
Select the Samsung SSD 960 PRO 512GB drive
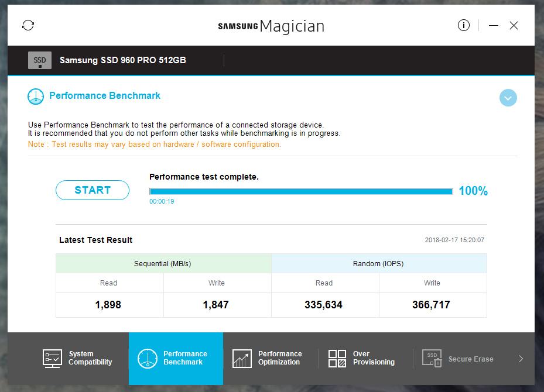click(123, 60)
